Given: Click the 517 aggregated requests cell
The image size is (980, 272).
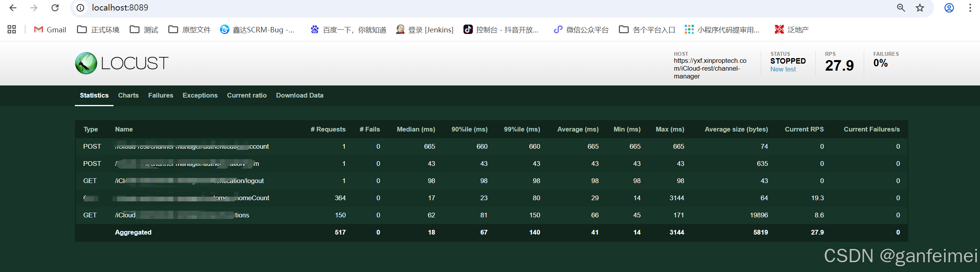Looking at the screenshot, I should tap(340, 232).
